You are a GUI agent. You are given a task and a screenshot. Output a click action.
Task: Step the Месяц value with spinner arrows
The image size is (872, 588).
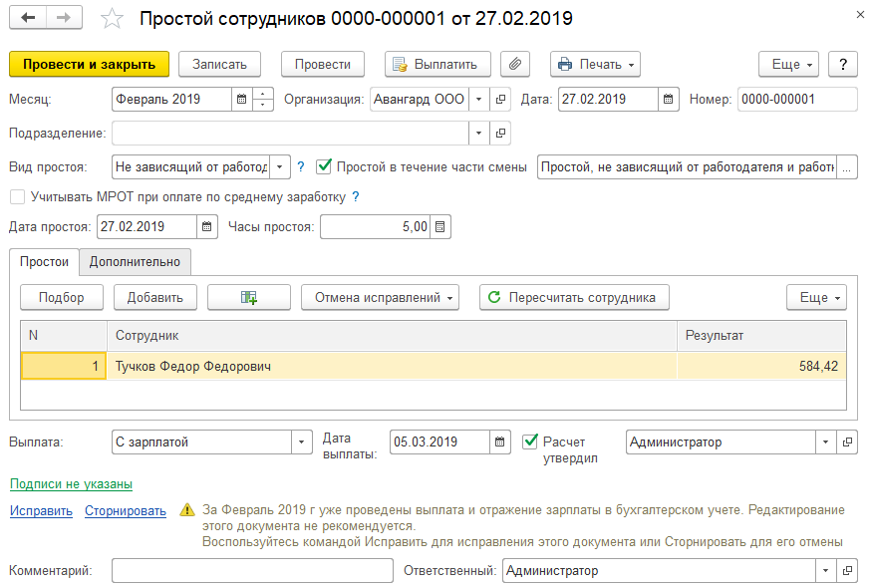pos(263,100)
